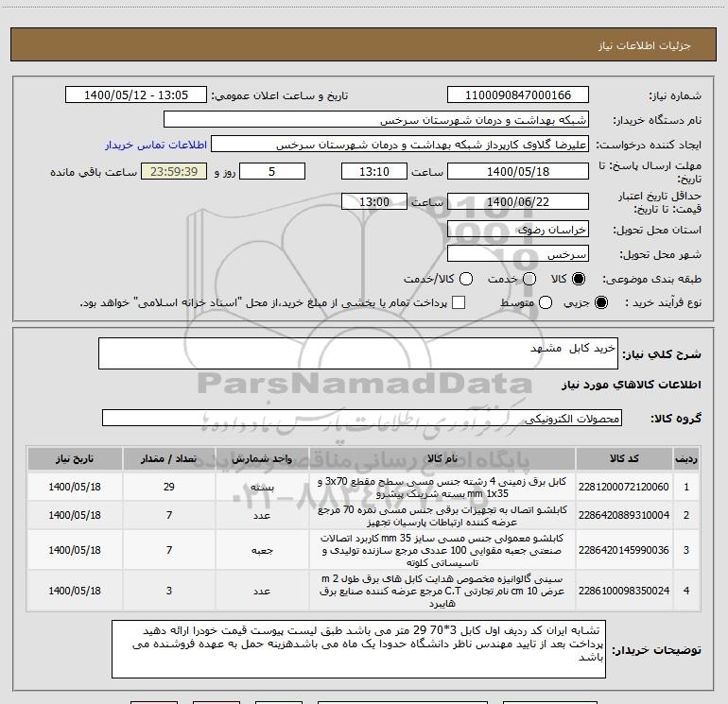Click the جزئیات اطلاعات نیاز header title
728x704 pixels.
pyautogui.click(x=645, y=45)
